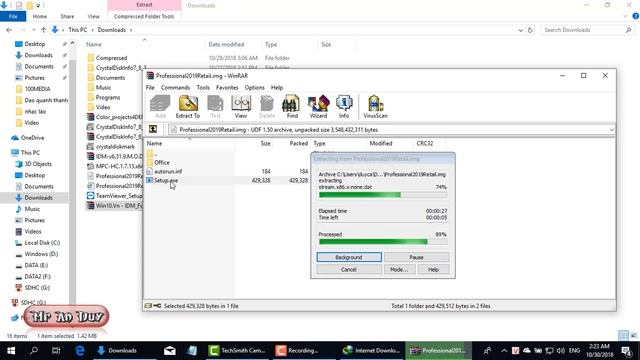Click the Test toolbar icon in WinRAR
The width and height of the screenshot is (640, 360).
(215, 107)
